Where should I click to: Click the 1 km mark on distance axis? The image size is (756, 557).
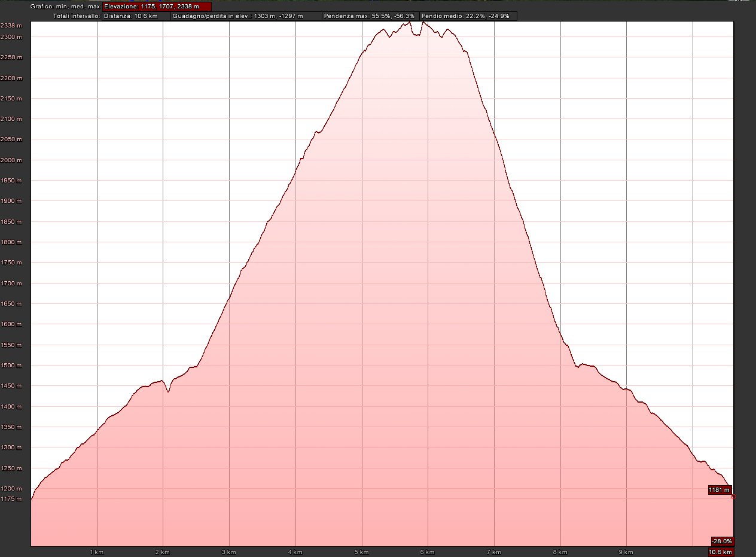[x=96, y=551]
